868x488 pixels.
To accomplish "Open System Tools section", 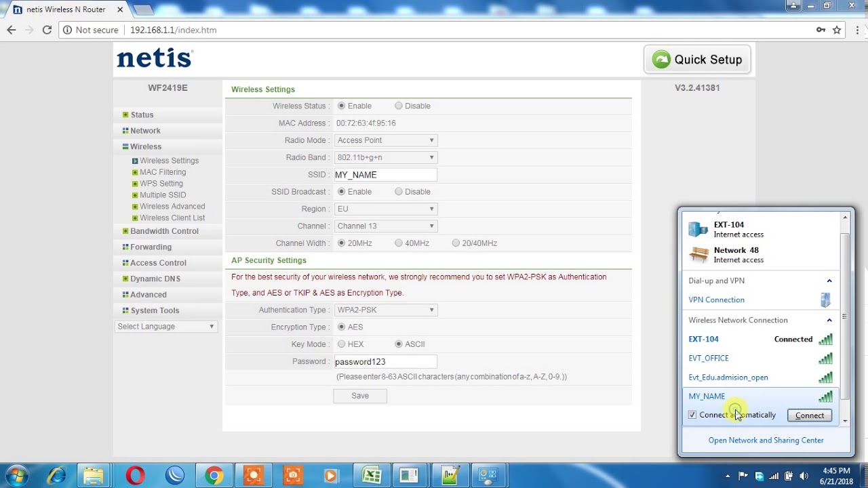I will 155,310.
